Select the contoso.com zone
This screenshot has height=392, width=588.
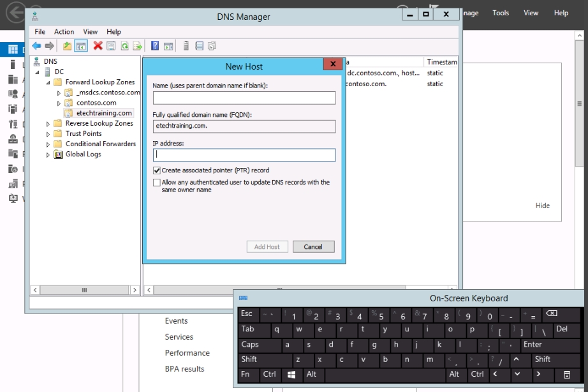pos(96,103)
